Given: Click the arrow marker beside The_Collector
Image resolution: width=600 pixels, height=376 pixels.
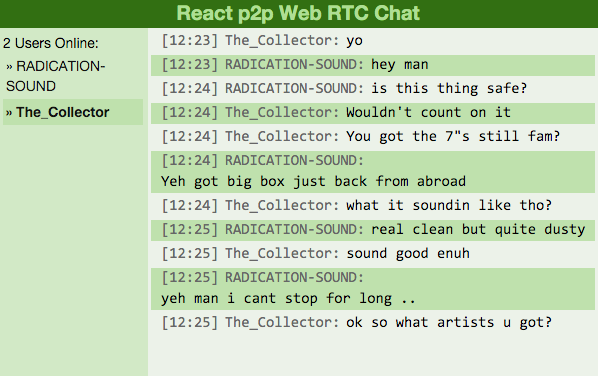Looking at the screenshot, I should pyautogui.click(x=9, y=112).
